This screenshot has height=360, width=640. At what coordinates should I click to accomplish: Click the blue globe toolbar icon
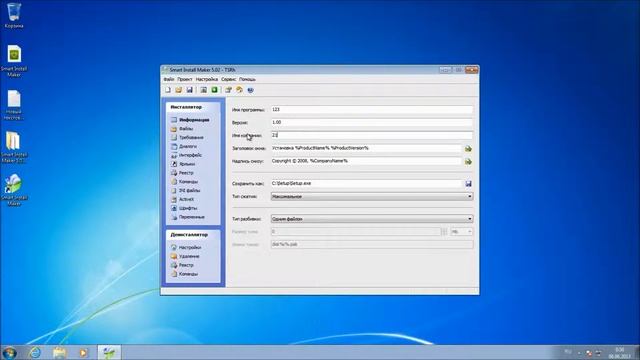pyautogui.click(x=250, y=90)
